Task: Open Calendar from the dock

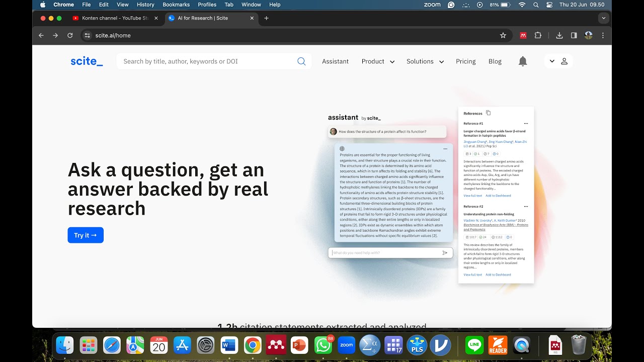Action: (x=159, y=345)
